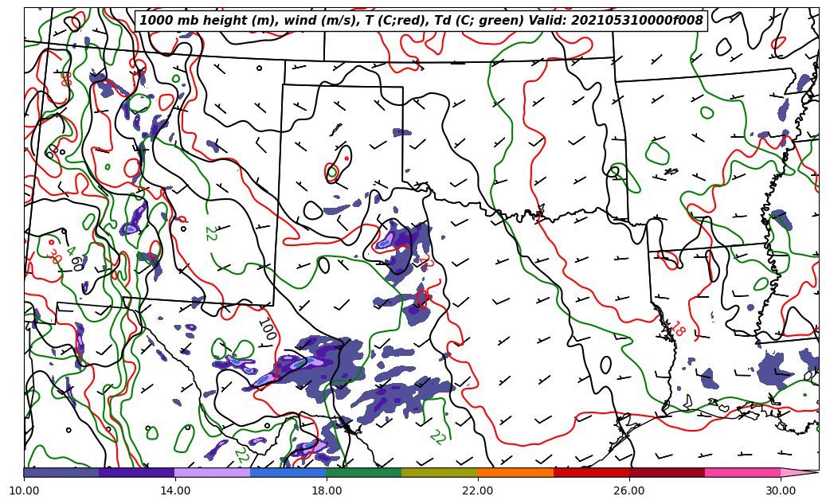Viewport: 826px width, 504px height.
Task: Click the plot title text box
Action: pyautogui.click(x=421, y=21)
